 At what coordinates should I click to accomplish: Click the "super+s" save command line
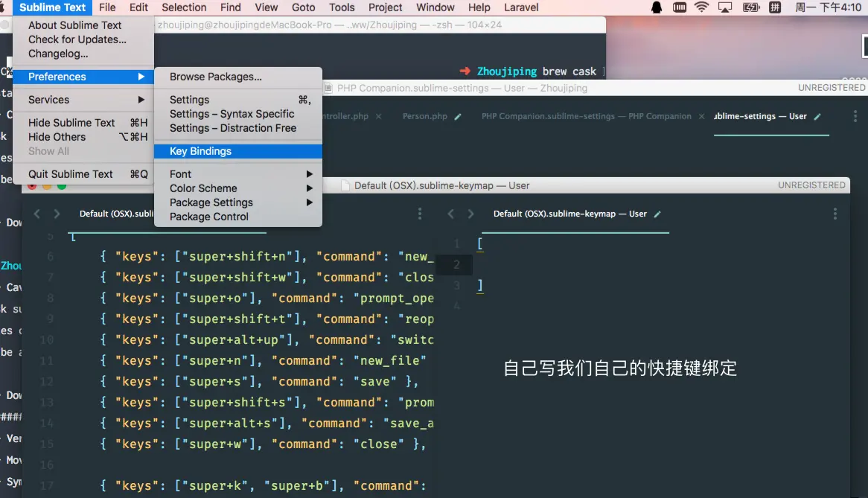tap(259, 382)
